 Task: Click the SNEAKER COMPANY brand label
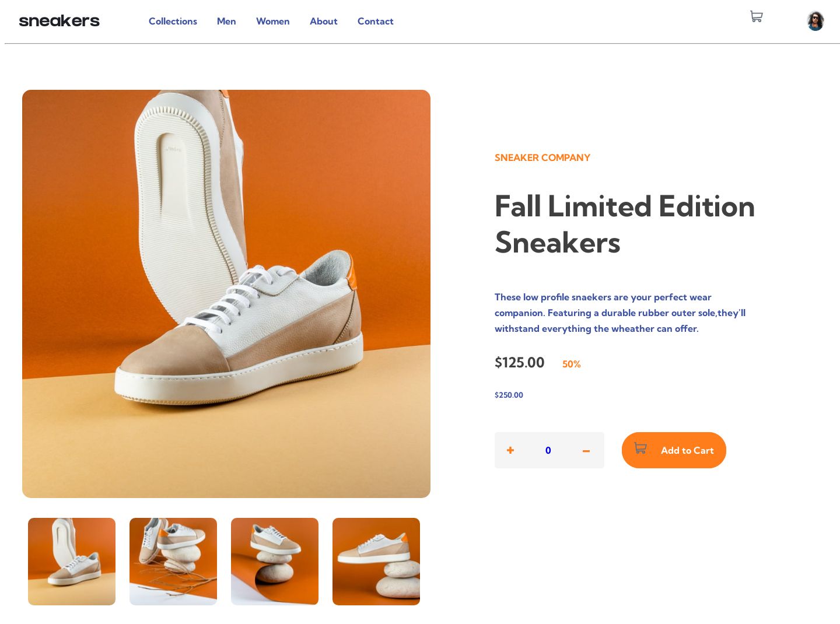(542, 157)
